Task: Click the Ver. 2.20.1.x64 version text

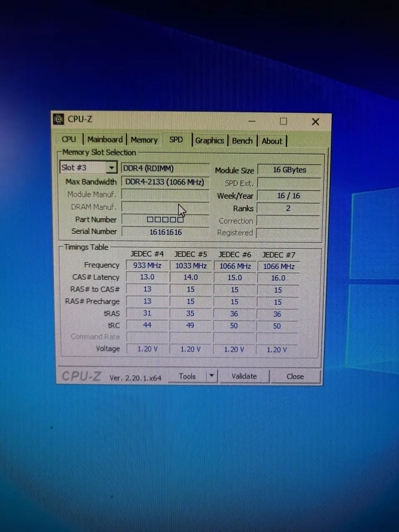Action: (x=135, y=378)
